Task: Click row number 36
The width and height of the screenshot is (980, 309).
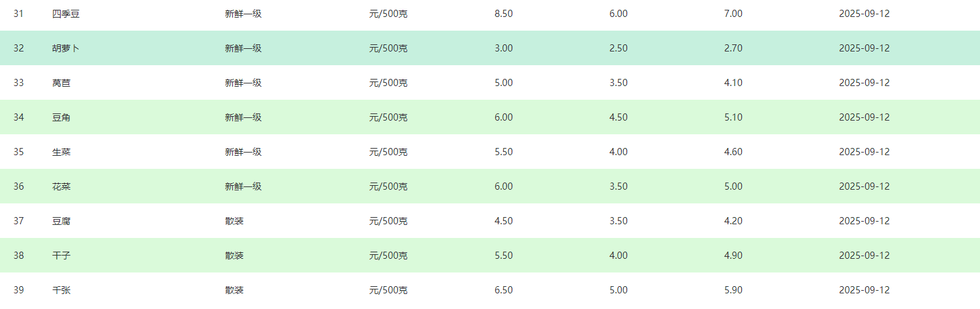Action: [19, 186]
